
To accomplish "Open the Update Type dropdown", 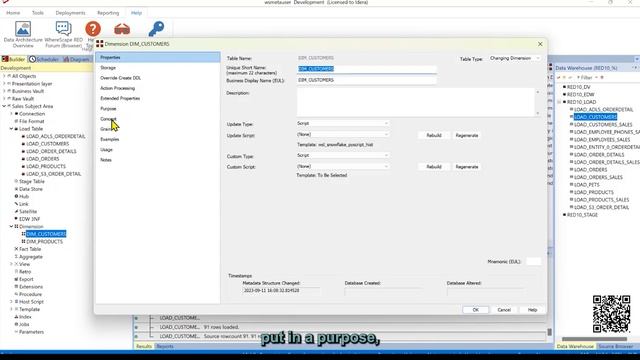I will click(x=342, y=123).
